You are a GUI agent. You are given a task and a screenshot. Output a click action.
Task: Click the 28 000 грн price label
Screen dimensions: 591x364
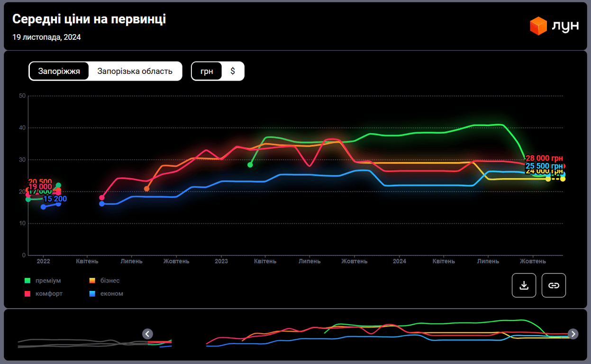click(544, 159)
